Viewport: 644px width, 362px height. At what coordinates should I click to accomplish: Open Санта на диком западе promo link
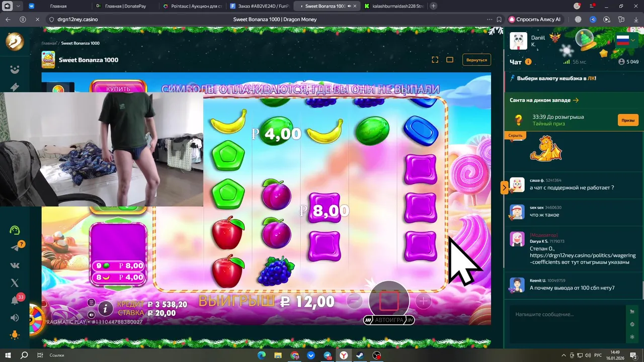tap(544, 100)
